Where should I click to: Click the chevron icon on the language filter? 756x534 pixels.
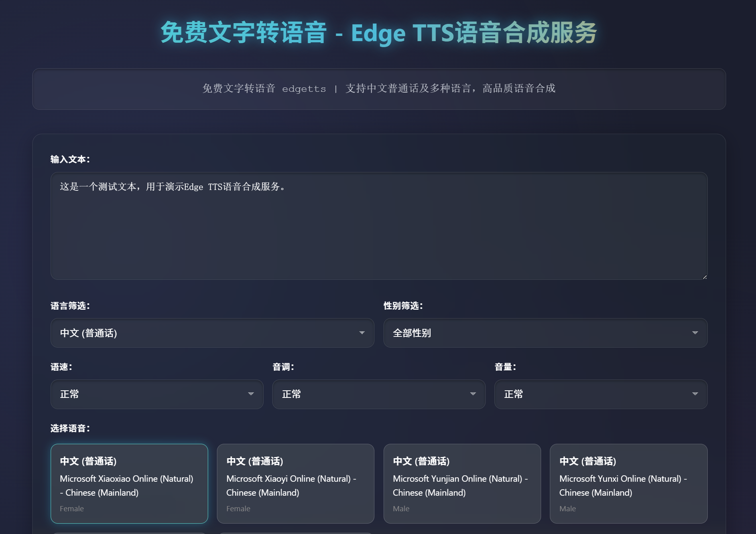tap(362, 333)
